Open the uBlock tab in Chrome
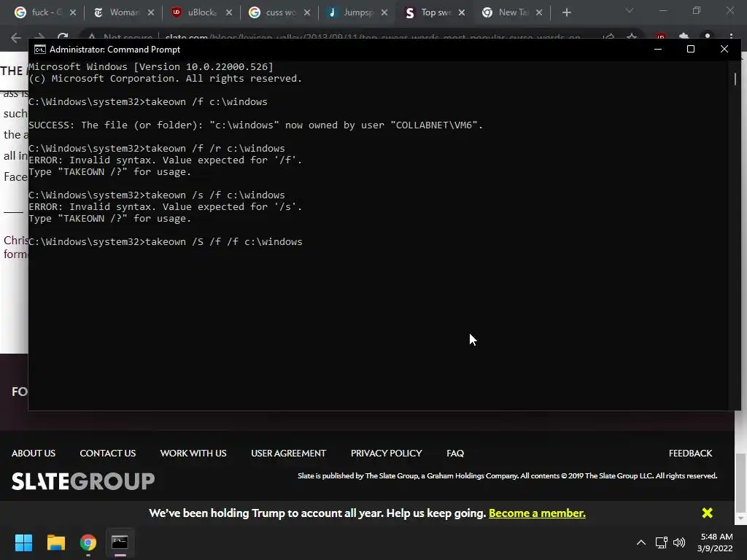 (x=201, y=13)
